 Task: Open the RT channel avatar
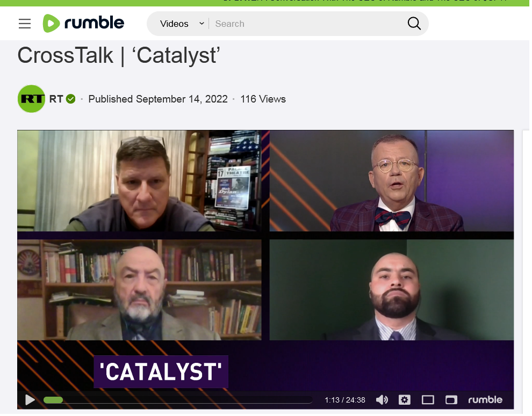pyautogui.click(x=31, y=99)
